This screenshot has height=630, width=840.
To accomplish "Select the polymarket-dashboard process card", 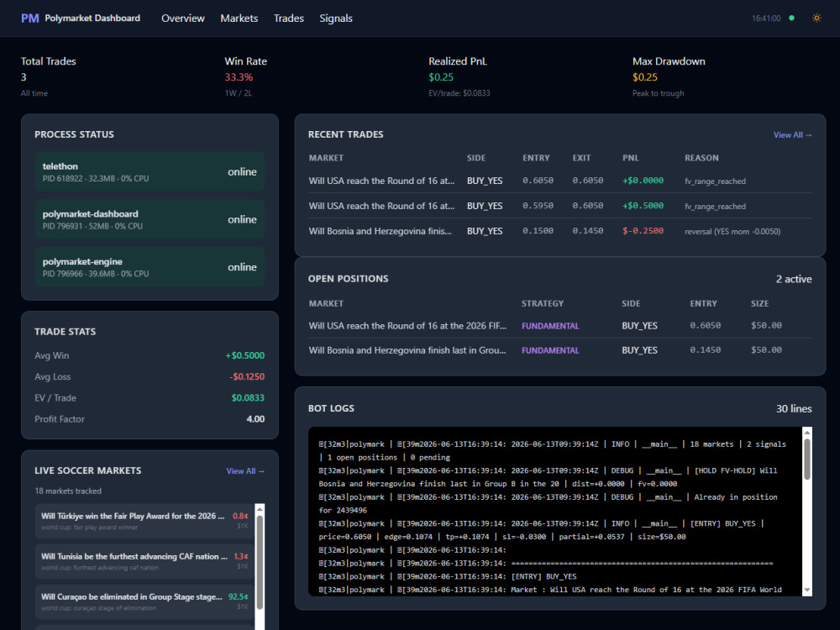I will coord(150,219).
